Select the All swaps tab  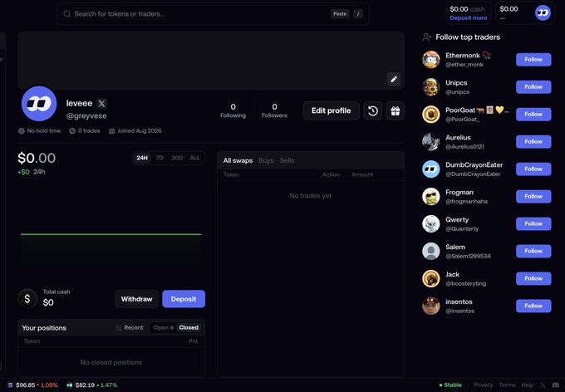tap(238, 160)
